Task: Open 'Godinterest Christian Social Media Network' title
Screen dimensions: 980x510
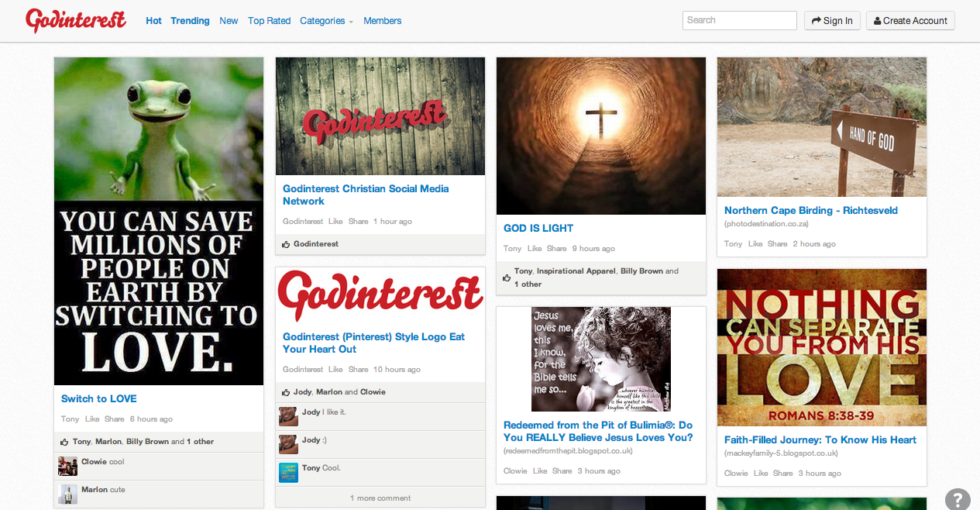Action: pos(366,195)
